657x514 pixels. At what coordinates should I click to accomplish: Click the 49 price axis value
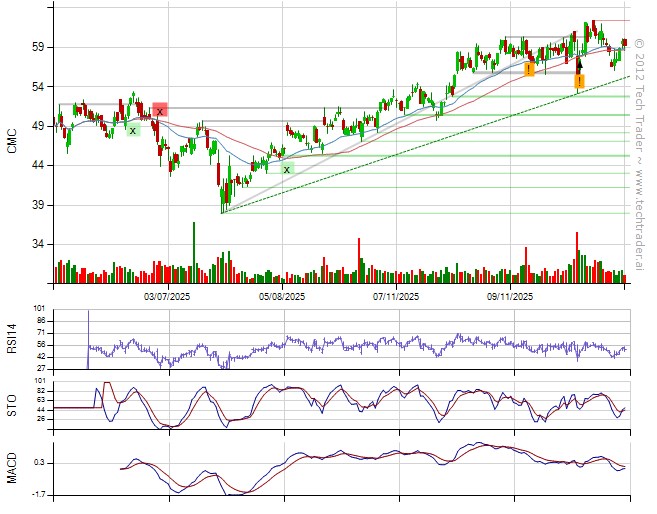pyautogui.click(x=38, y=126)
